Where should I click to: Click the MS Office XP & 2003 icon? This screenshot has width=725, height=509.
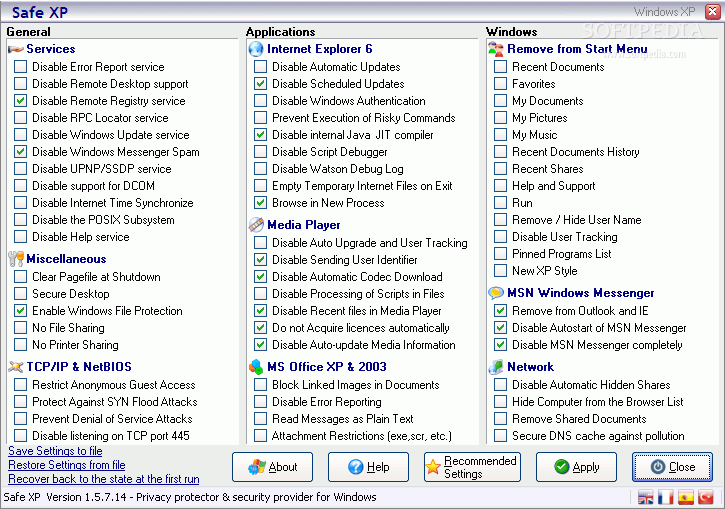pos(256,367)
